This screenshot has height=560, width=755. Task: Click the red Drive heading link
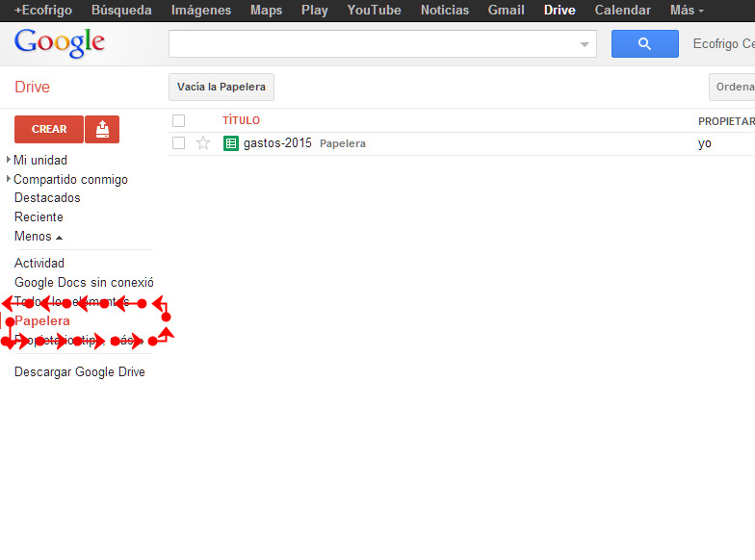click(33, 87)
